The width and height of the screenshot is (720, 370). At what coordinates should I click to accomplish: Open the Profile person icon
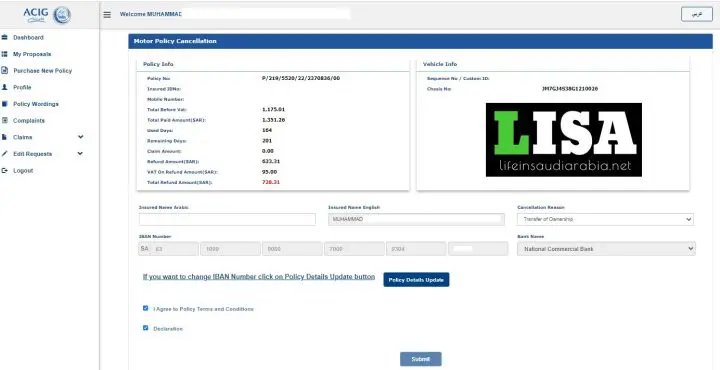click(5, 87)
